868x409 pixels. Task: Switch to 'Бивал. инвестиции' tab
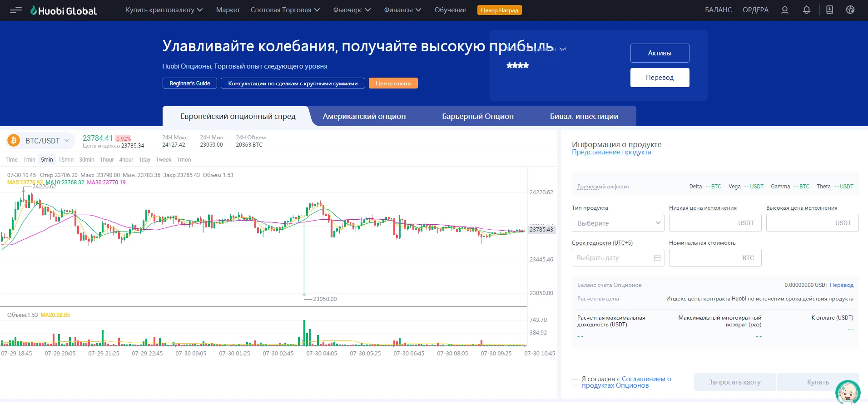(584, 116)
